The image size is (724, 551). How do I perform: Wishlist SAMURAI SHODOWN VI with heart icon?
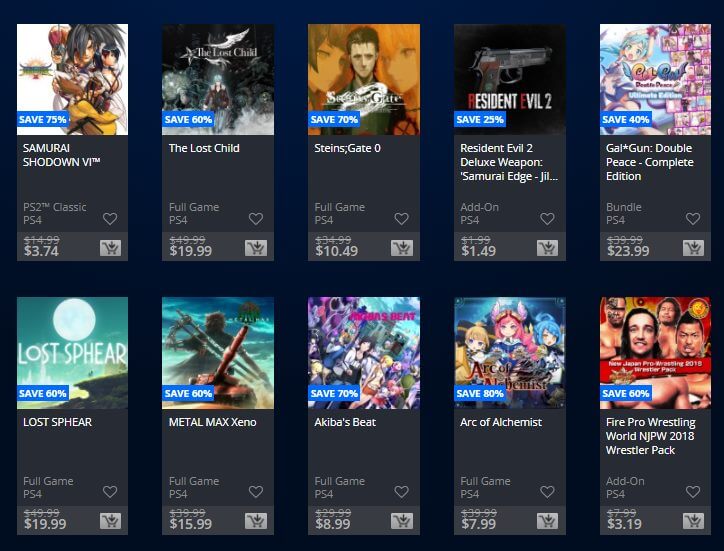[110, 218]
